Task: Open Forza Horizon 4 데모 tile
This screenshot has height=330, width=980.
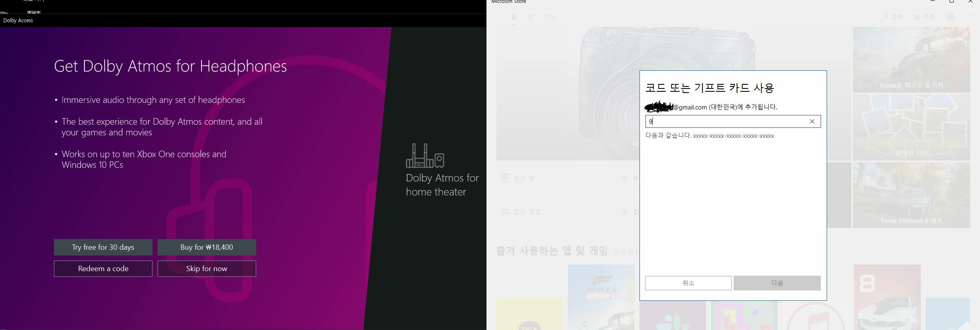Action: [911, 195]
